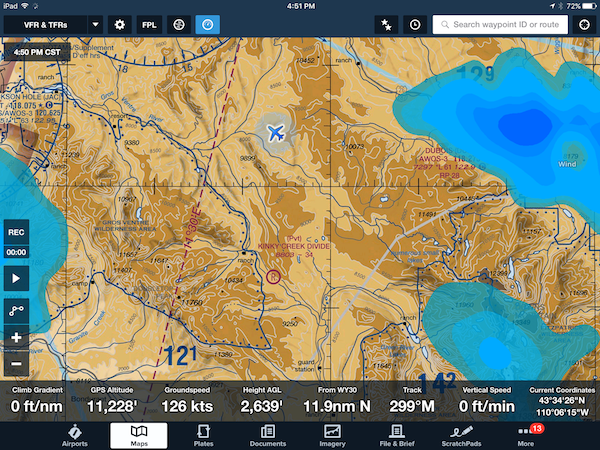Zoom in with the plus button
The width and height of the screenshot is (600, 450).
(16, 338)
